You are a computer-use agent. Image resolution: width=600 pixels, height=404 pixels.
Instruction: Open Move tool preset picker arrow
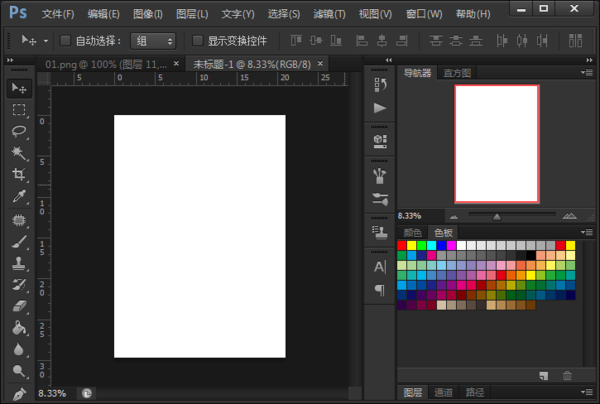pos(46,41)
